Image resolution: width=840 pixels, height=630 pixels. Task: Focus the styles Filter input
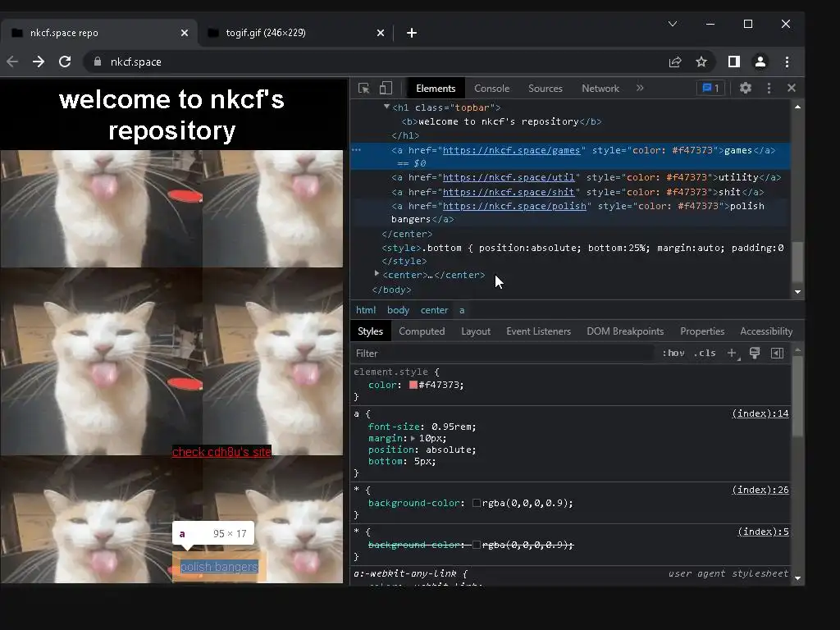pos(504,353)
